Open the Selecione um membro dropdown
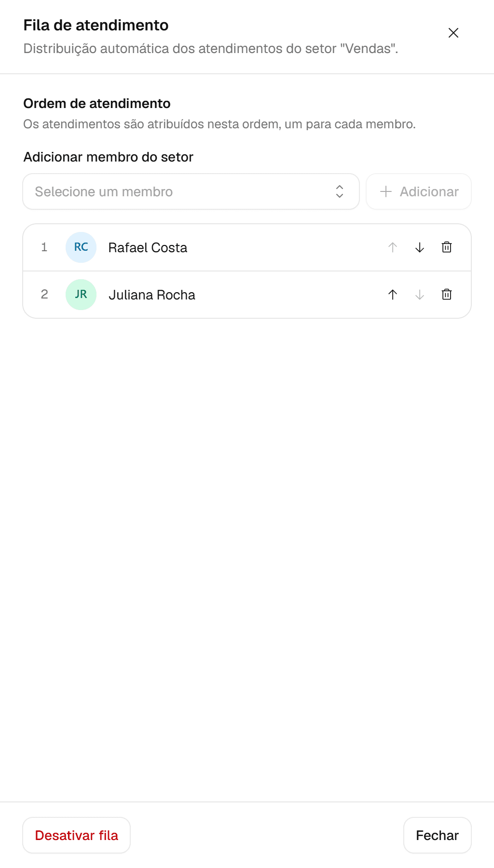 191,191
